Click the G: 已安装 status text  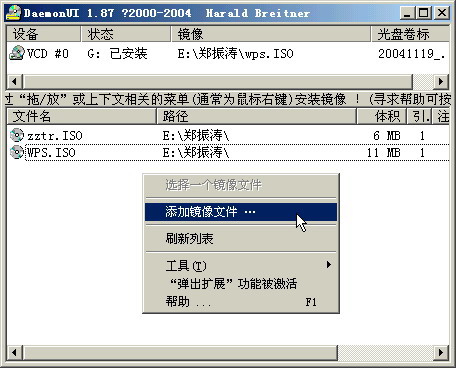[x=117, y=54]
